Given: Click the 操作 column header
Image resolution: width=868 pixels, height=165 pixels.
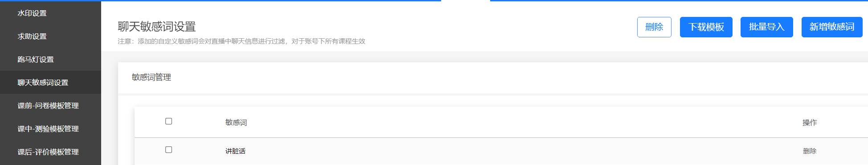Looking at the screenshot, I should (810, 123).
